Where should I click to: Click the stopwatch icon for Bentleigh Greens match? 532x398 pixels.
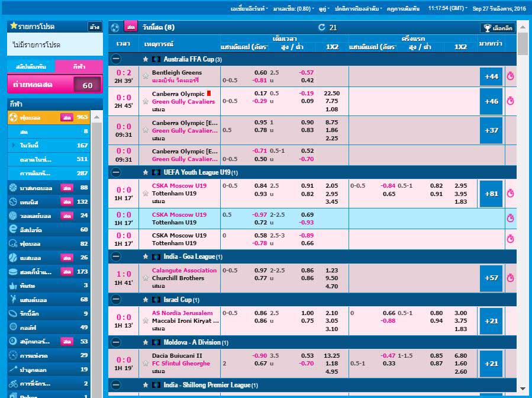coord(510,76)
